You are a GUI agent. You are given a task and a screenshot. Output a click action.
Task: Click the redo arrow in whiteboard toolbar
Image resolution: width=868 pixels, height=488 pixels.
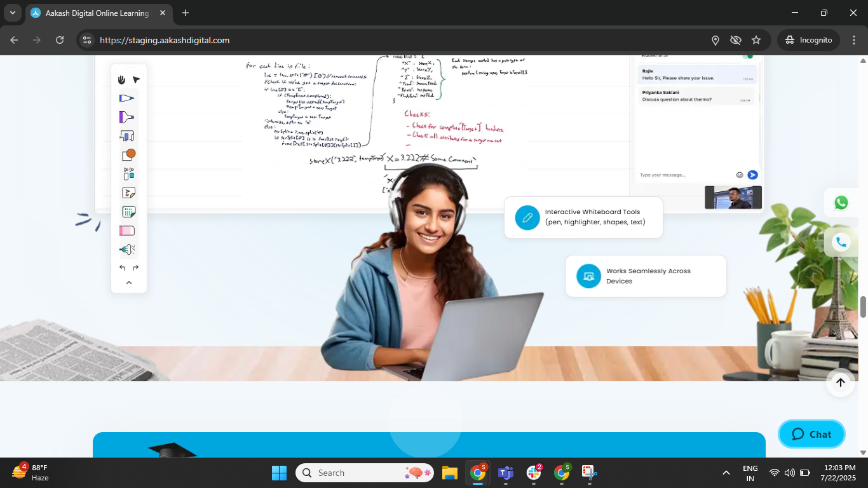[135, 268]
